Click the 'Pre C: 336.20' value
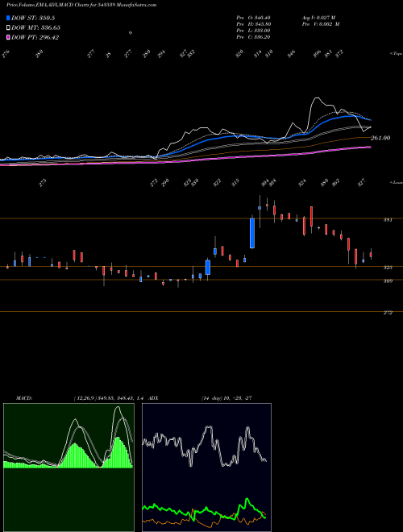The image size is (403, 532). pyautogui.click(x=253, y=37)
